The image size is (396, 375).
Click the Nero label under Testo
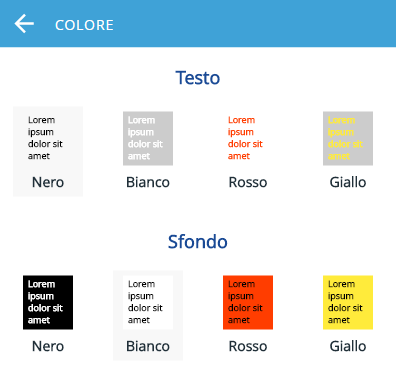pyautogui.click(x=48, y=182)
